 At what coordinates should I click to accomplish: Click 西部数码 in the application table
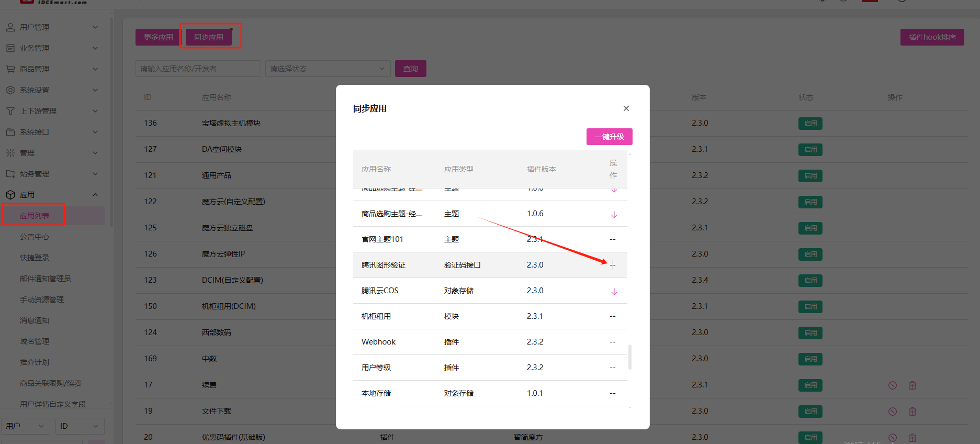[217, 332]
